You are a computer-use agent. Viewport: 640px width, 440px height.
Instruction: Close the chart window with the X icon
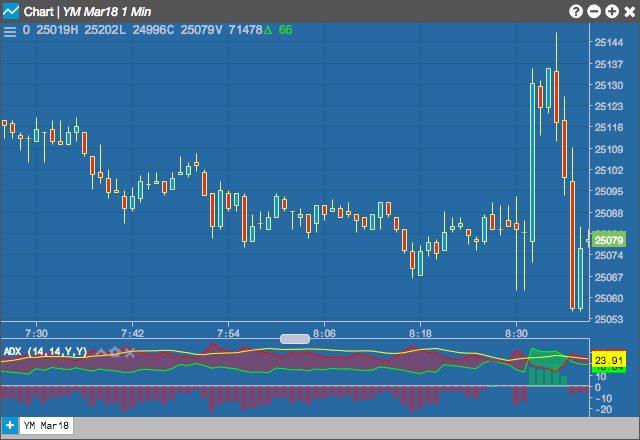(630, 11)
